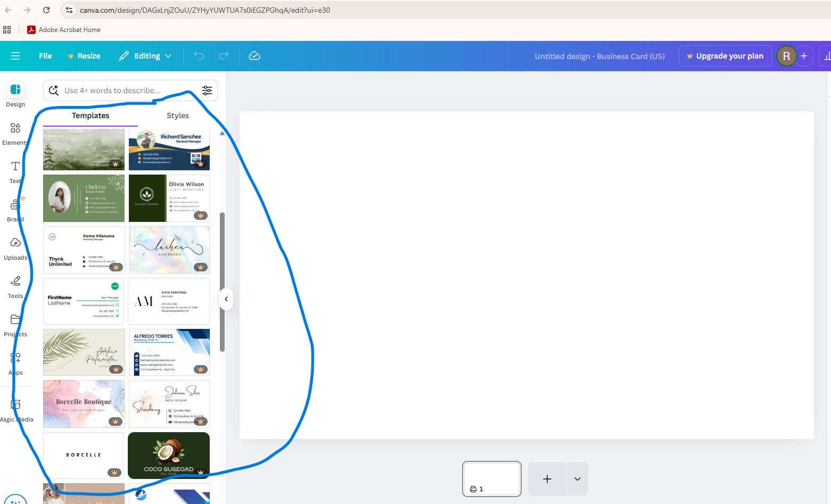This screenshot has height=504, width=831.
Task: Click the scroll up arrow in templates panel
Action: point(222,134)
